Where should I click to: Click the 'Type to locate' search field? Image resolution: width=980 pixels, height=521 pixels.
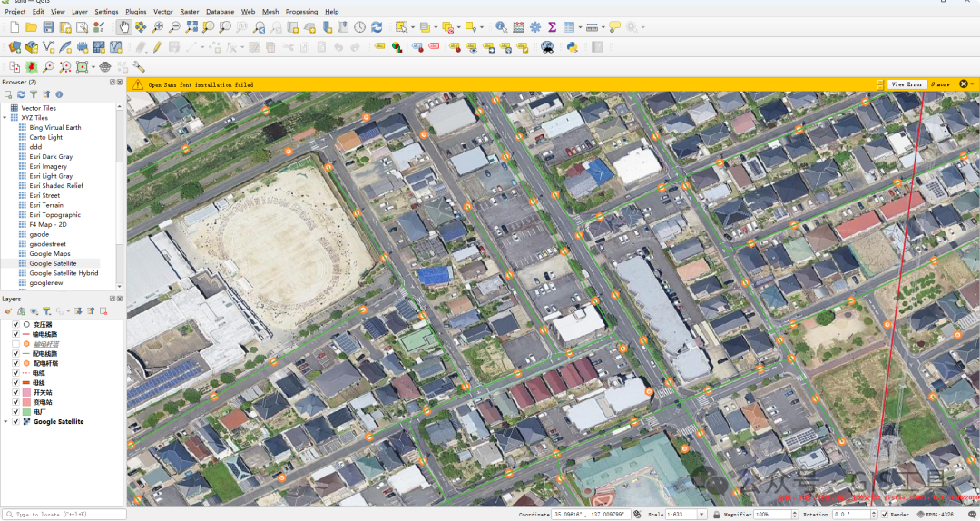point(64,514)
